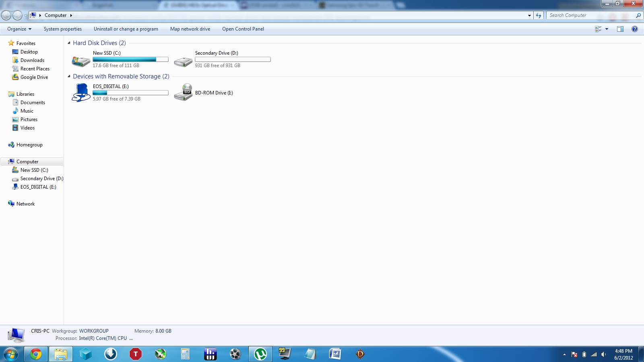Launch Diablo III from taskbar
Viewport: 644px width, 362px height.
pyautogui.click(x=360, y=354)
